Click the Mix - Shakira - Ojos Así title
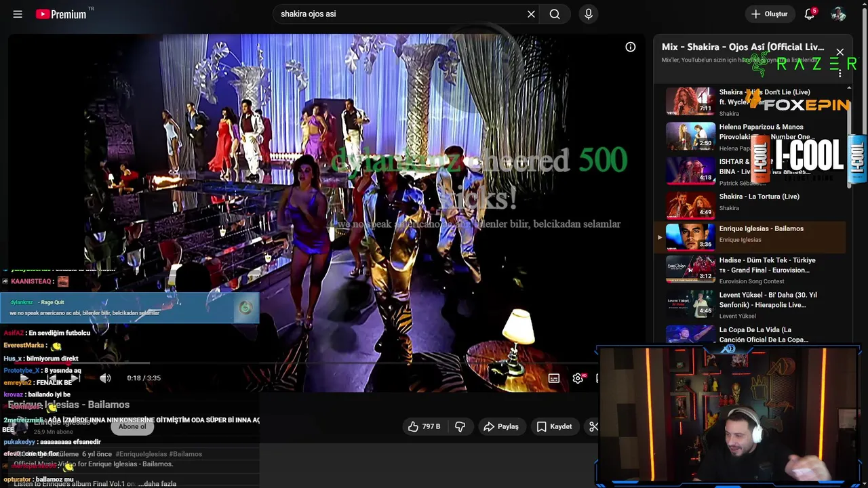This screenshot has width=868, height=488. coord(743,47)
